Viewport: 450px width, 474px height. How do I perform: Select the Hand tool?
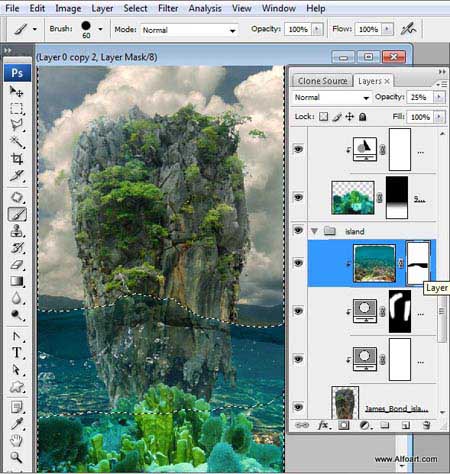pyautogui.click(x=16, y=440)
